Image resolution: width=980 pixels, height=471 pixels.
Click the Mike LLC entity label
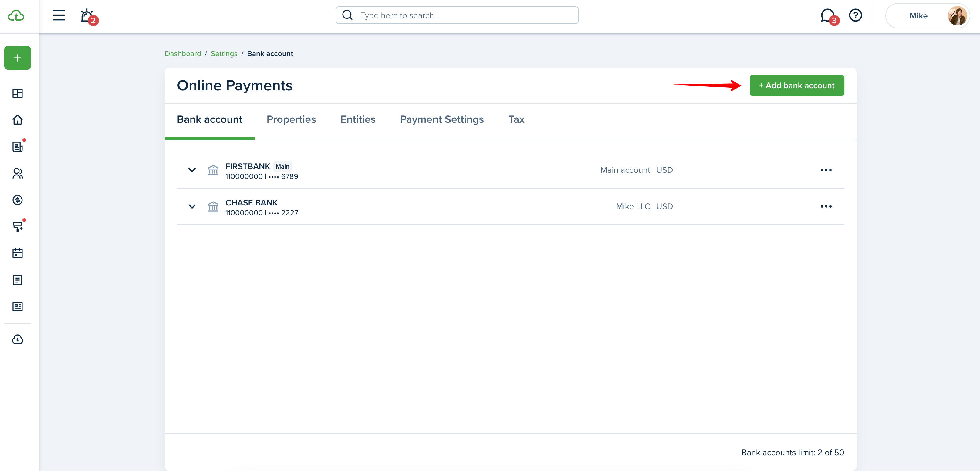(633, 206)
